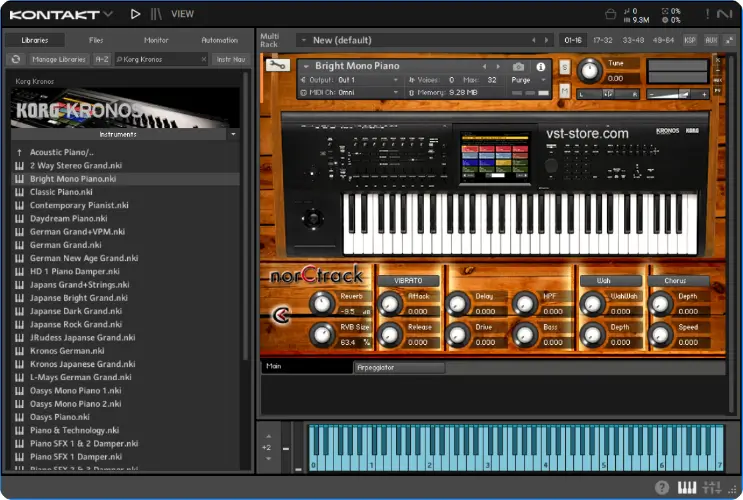Mute the instrument with the M button
Image resolution: width=743 pixels, height=500 pixels.
click(x=565, y=91)
